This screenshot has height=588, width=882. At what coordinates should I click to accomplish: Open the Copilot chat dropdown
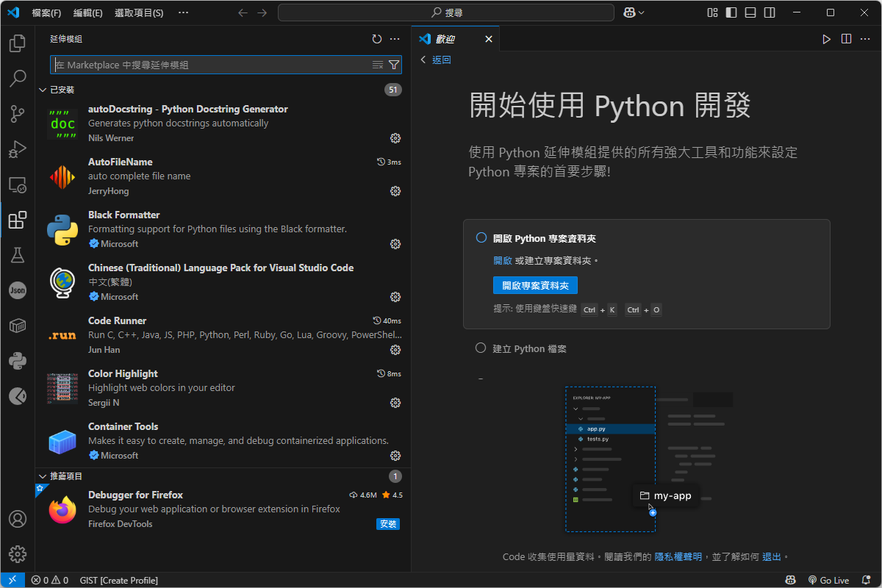coord(634,12)
